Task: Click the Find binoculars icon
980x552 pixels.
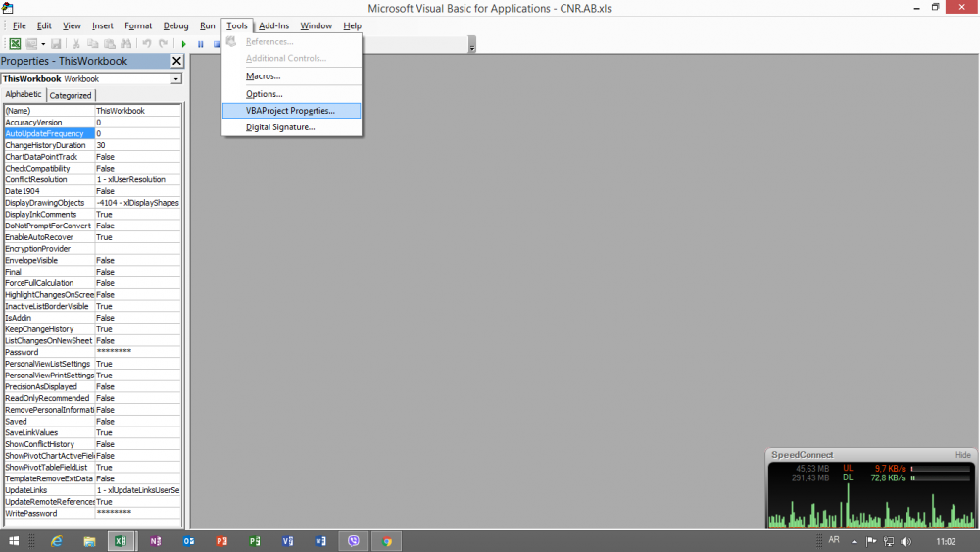Action: [x=126, y=44]
